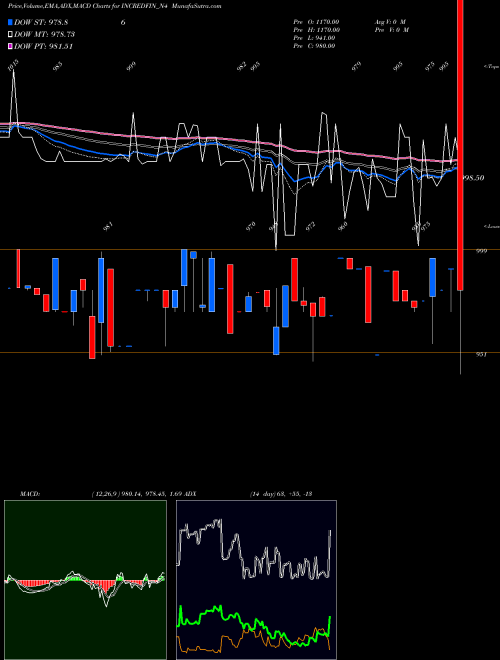Open the green MACD histogram chart
Viewport: 500px width, 660px height.
coord(85,580)
